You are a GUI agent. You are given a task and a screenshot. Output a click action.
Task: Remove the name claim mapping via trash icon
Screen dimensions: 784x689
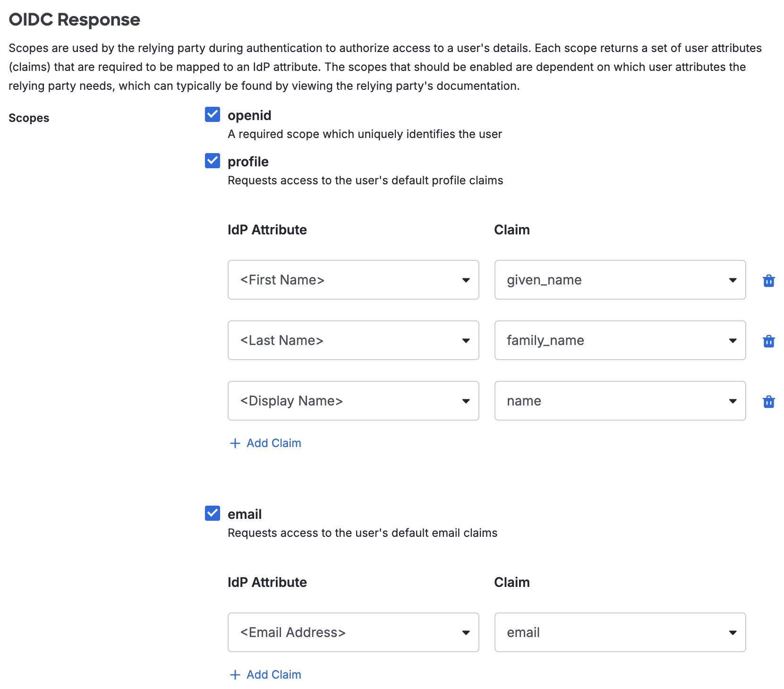769,402
